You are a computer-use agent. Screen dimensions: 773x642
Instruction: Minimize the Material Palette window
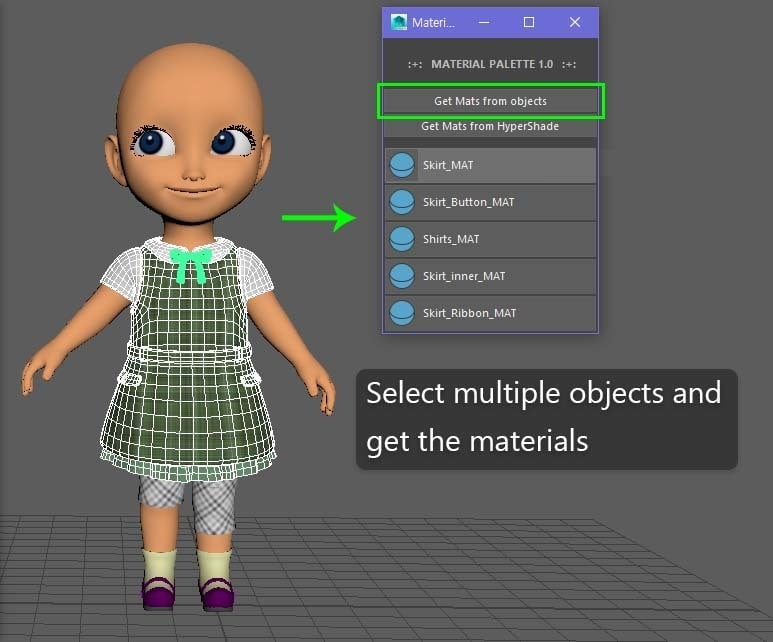[484, 22]
